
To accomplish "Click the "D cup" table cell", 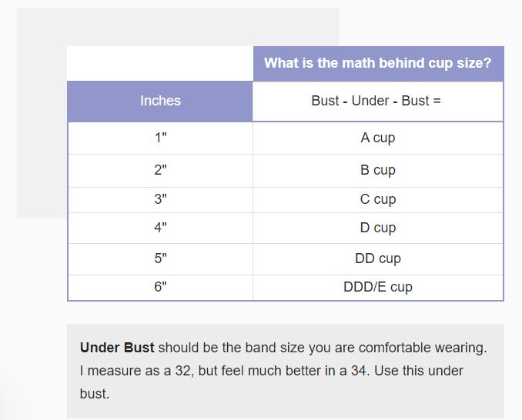I will pos(377,228).
